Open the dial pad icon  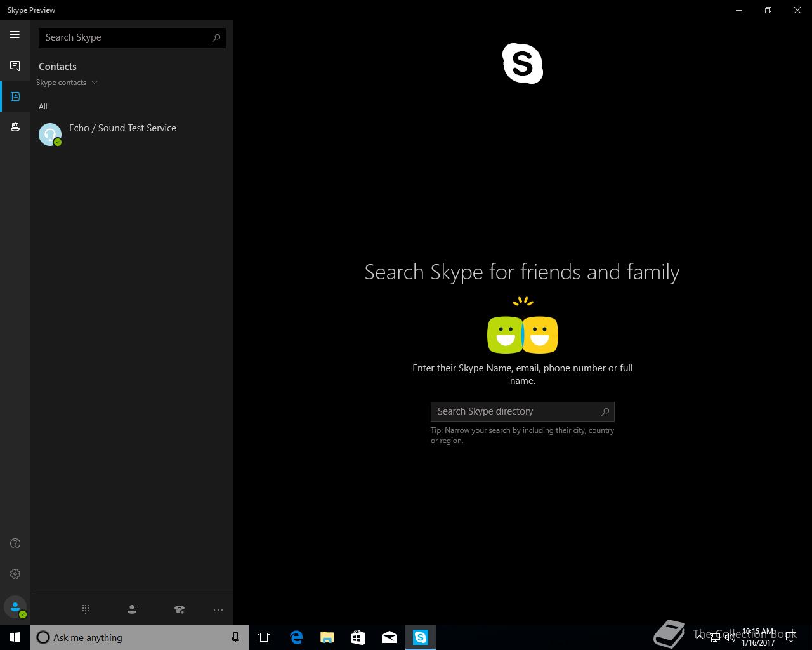tap(86, 609)
